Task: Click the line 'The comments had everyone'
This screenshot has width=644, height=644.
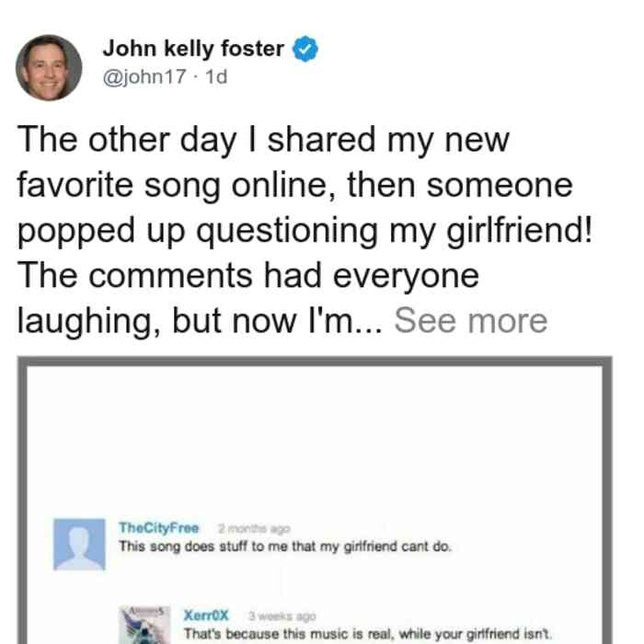Action: [x=248, y=276]
